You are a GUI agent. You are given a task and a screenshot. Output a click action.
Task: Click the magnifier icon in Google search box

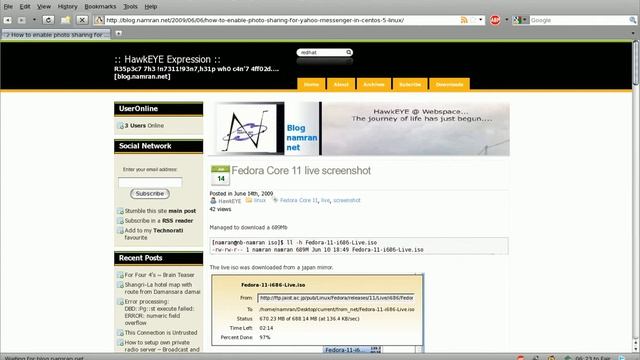633,20
